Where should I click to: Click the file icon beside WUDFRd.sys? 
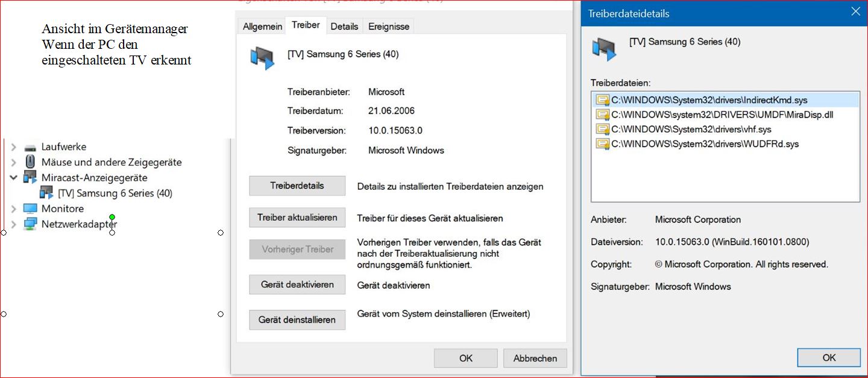[602, 144]
